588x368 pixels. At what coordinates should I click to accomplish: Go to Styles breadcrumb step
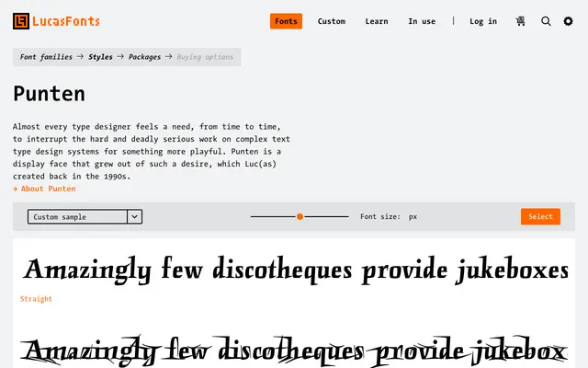pyautogui.click(x=100, y=57)
